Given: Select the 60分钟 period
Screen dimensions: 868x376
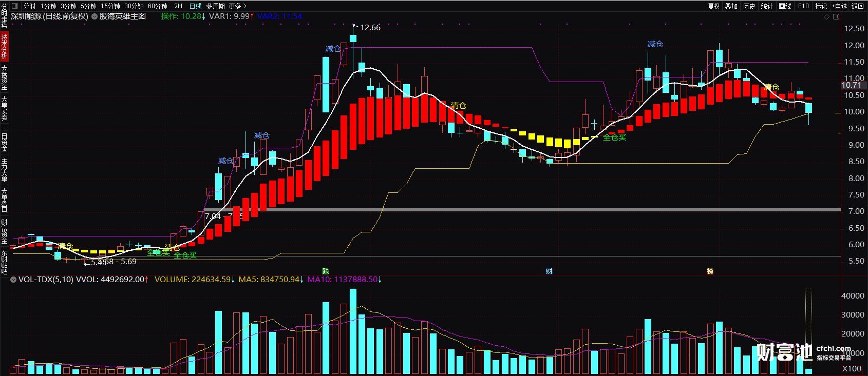Looking at the screenshot, I should tap(158, 6).
